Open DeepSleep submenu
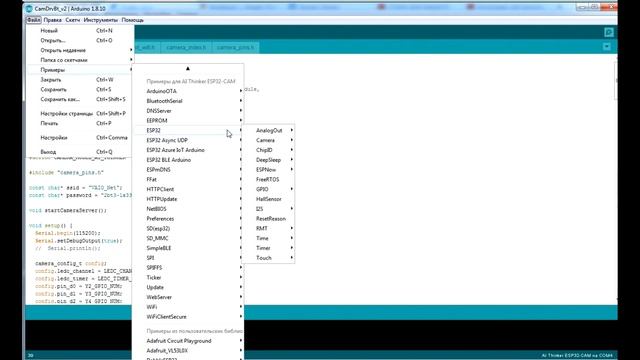Screen dimensions: 640x360 click(x=269, y=160)
